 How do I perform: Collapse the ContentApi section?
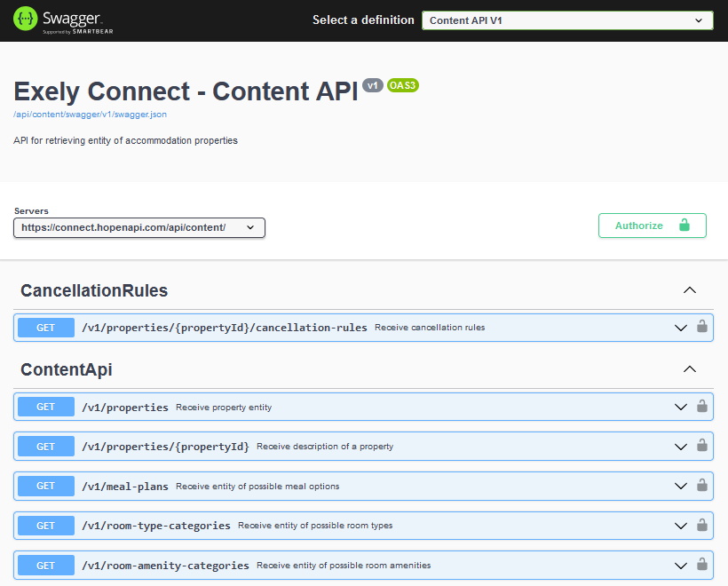click(690, 369)
